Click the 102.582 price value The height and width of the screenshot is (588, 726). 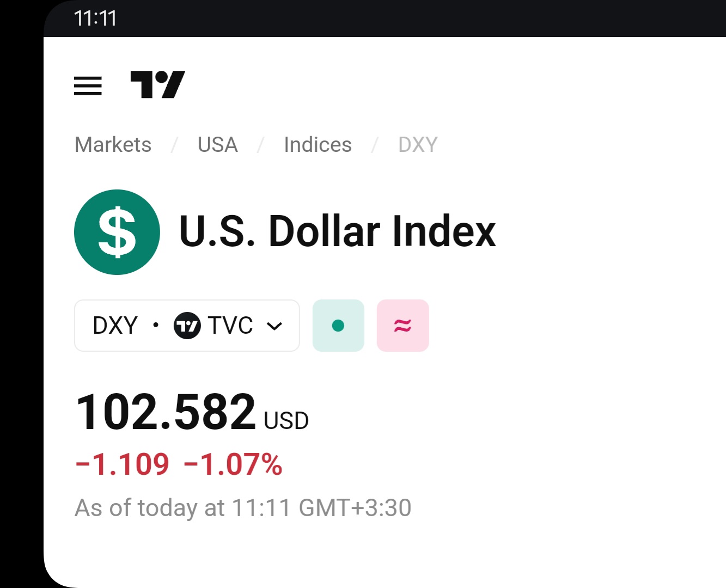click(166, 412)
